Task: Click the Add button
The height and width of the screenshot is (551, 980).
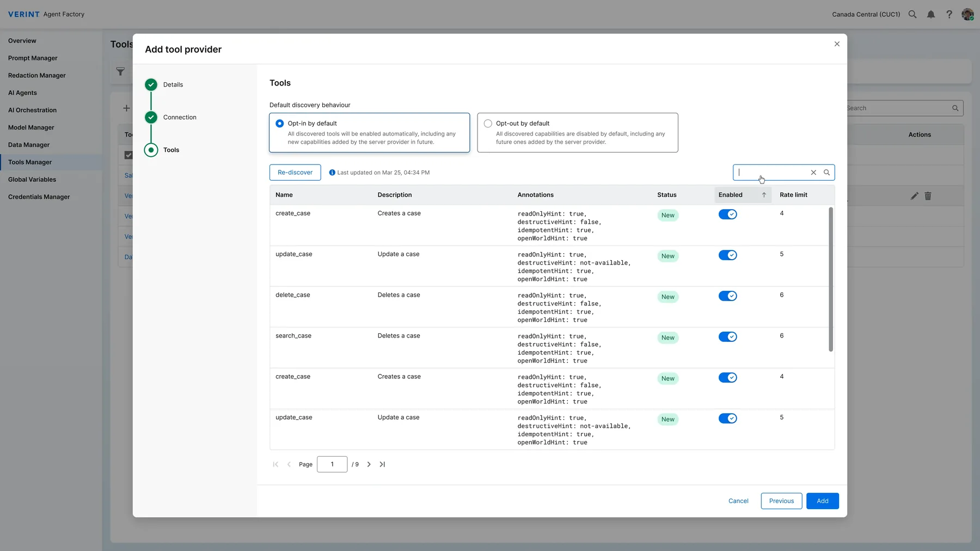Action: [823, 501]
